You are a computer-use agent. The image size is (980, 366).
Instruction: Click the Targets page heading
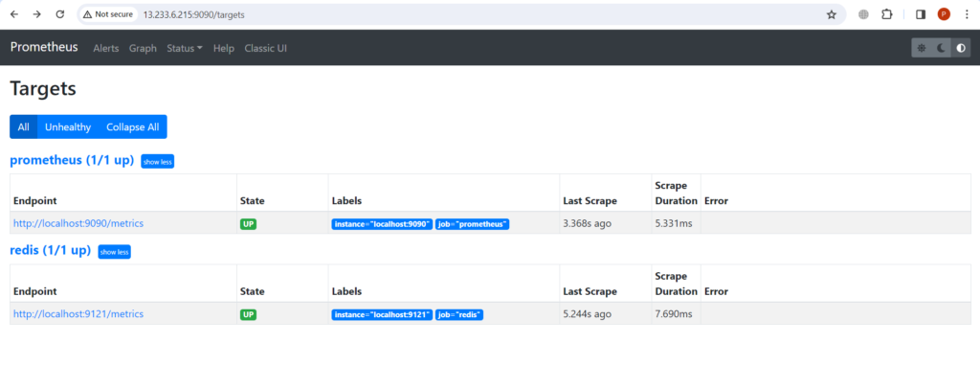(x=43, y=89)
